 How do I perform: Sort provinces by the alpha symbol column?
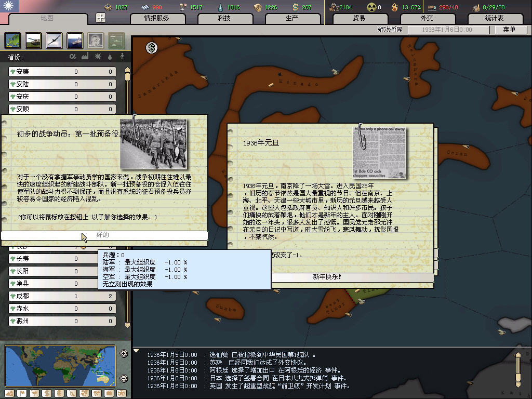(73, 56)
